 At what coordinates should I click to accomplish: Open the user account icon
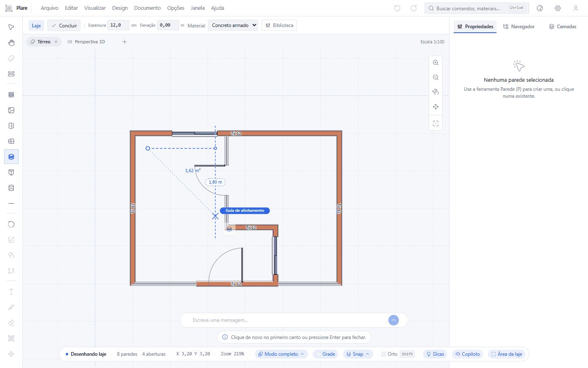click(576, 8)
